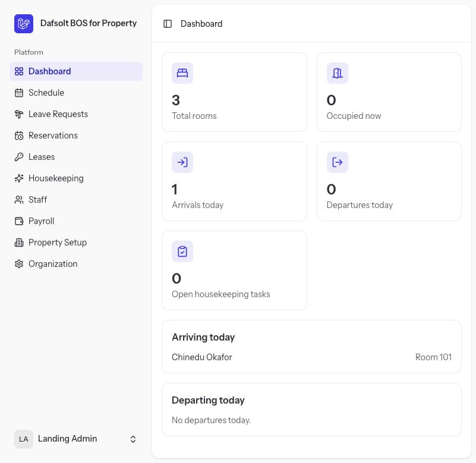This screenshot has height=463, width=476.
Task: Select the Total rooms card
Action: 234,92
